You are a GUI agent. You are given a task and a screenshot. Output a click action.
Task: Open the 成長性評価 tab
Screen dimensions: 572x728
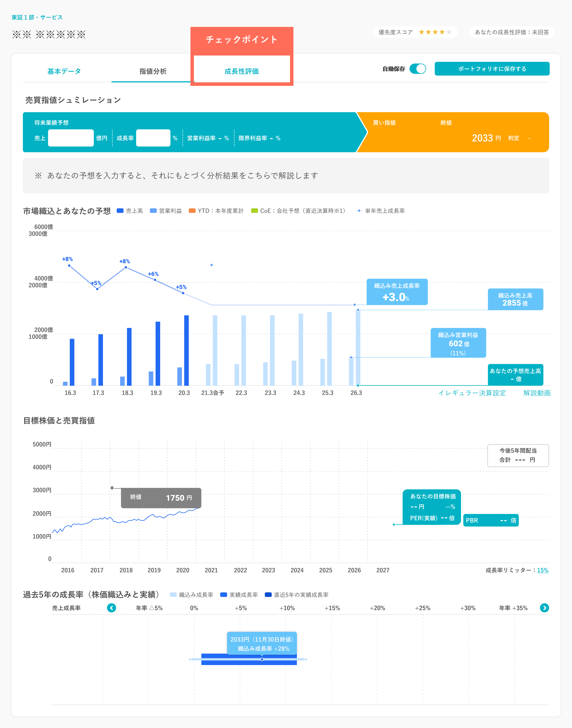(x=241, y=71)
